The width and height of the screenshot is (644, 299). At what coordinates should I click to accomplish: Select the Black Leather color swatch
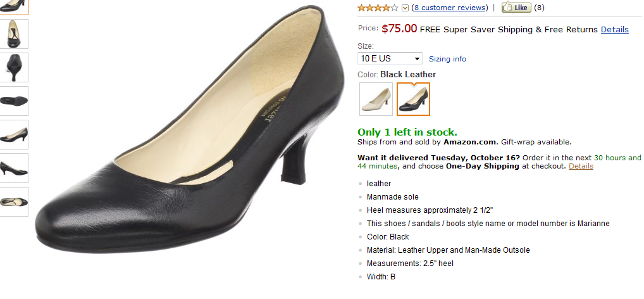(x=413, y=99)
